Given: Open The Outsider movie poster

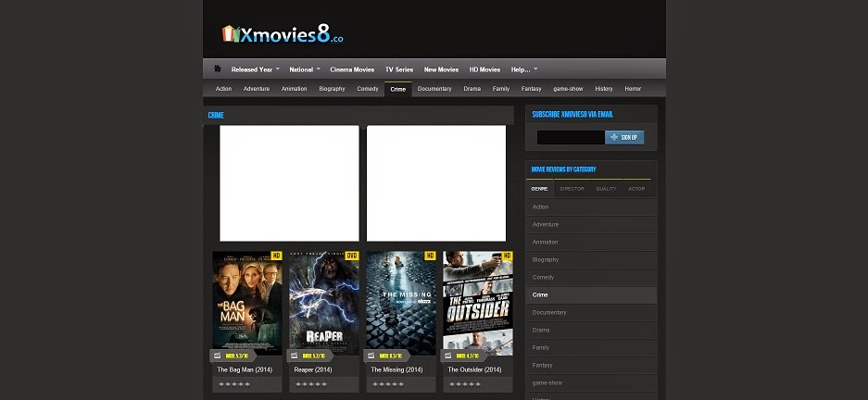Looking at the screenshot, I should coord(478,303).
